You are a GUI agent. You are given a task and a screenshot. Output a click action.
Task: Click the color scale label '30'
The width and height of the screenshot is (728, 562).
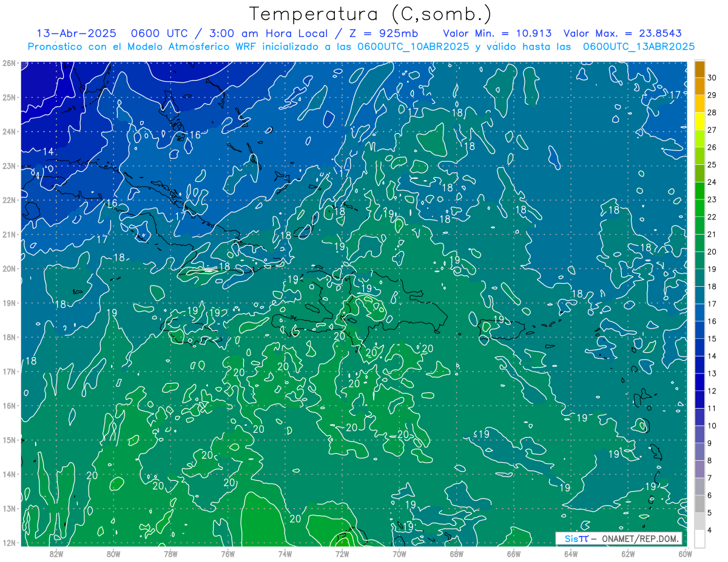click(x=712, y=78)
